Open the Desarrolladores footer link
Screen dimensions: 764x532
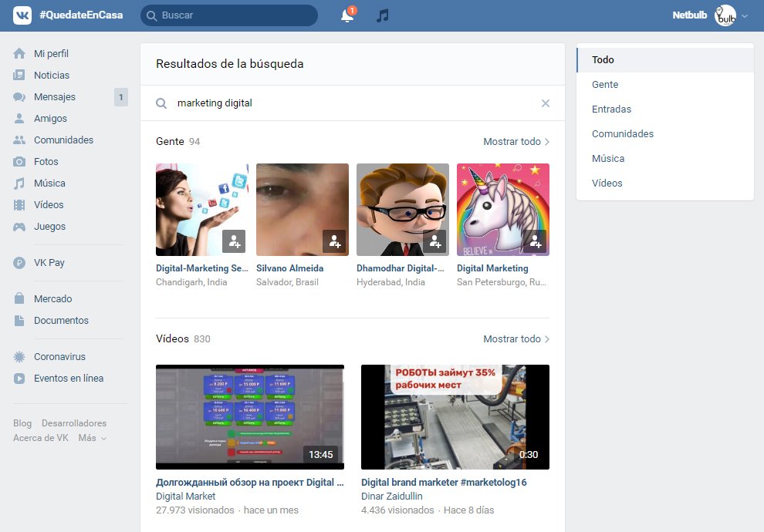point(73,423)
